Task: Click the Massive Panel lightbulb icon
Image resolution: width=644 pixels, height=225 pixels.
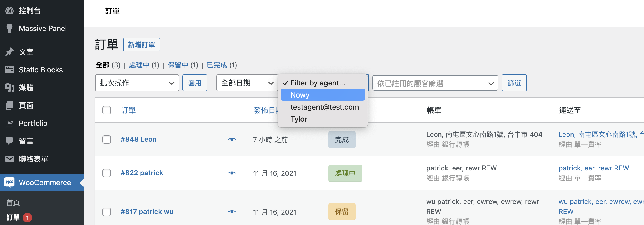Action: click(9, 28)
